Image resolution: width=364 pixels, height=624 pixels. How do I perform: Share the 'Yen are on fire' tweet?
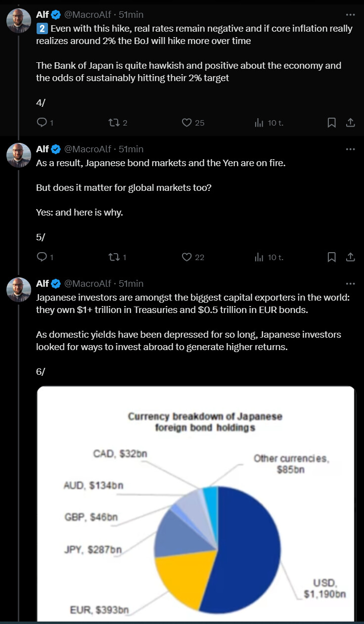point(349,257)
